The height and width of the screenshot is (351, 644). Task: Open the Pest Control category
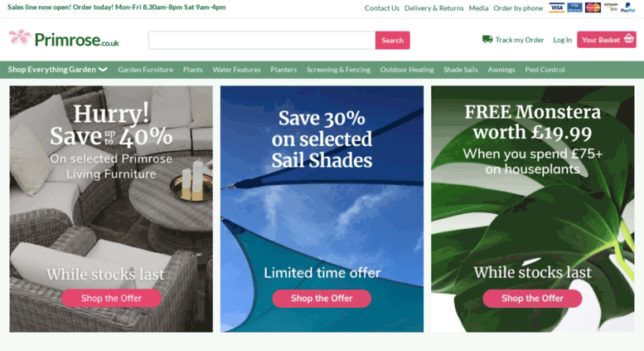click(545, 70)
